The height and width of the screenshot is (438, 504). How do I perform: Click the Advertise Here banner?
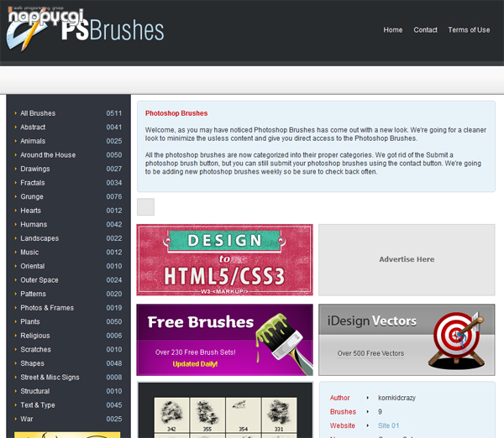407,260
